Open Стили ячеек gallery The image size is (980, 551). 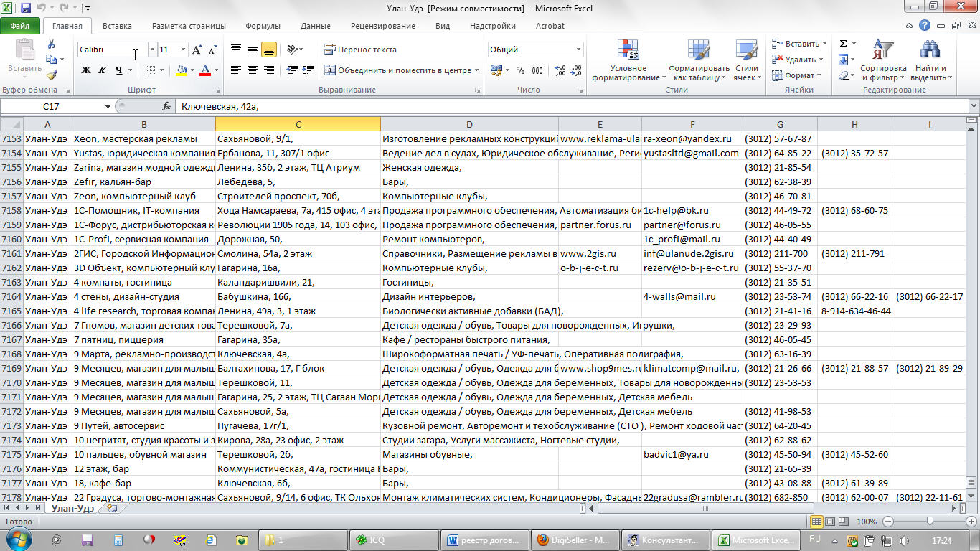(x=747, y=60)
